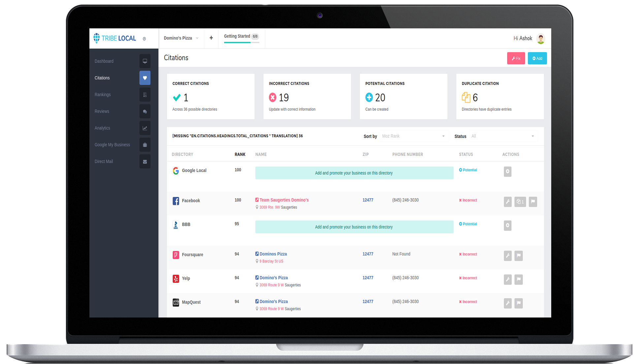Screen dimensions: 639x364
Task: Click the blue Add button
Action: [537, 58]
